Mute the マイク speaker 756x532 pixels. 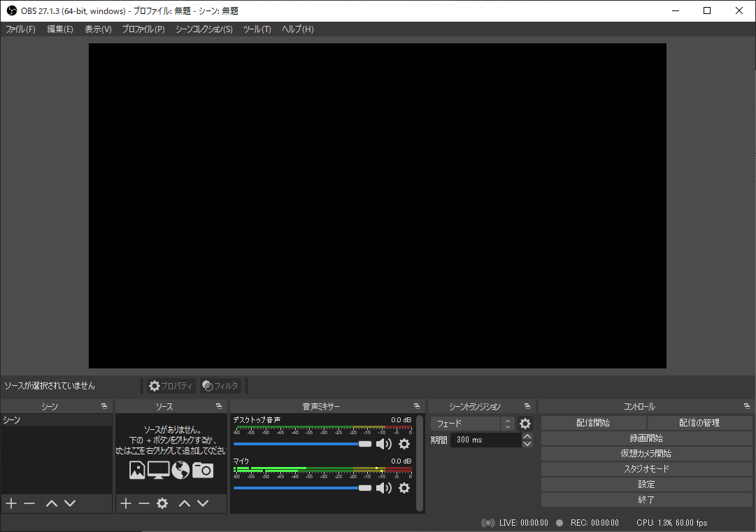tap(384, 488)
